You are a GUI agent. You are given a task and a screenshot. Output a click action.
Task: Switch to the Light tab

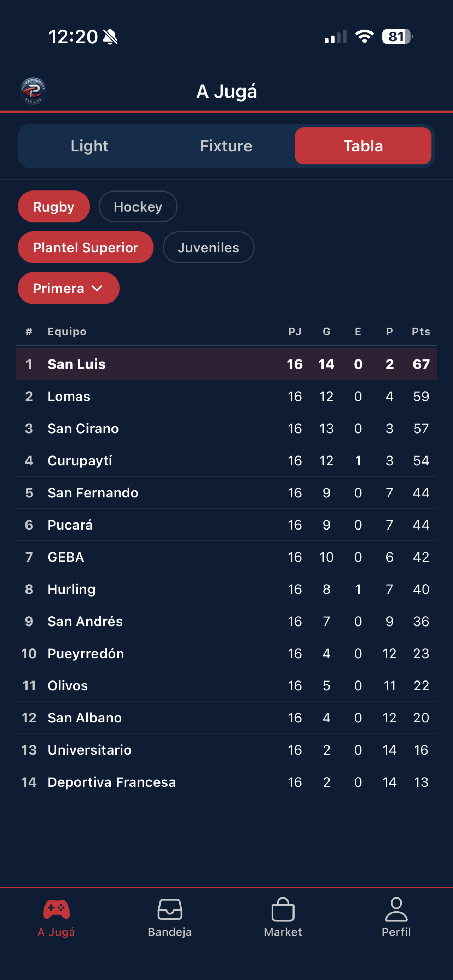(x=89, y=146)
